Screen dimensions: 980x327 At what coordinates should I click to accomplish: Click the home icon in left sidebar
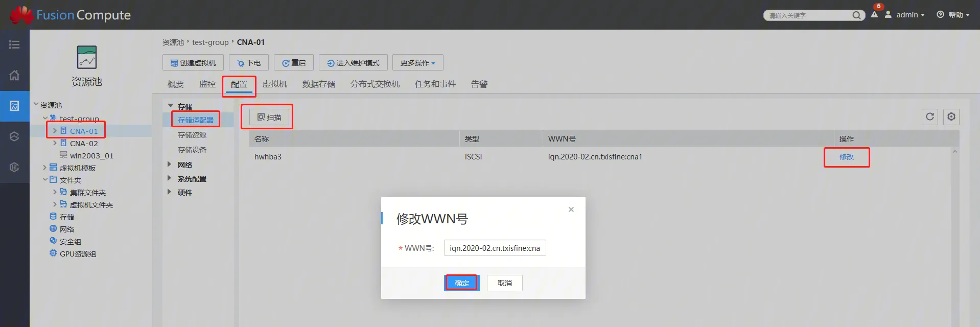14,75
